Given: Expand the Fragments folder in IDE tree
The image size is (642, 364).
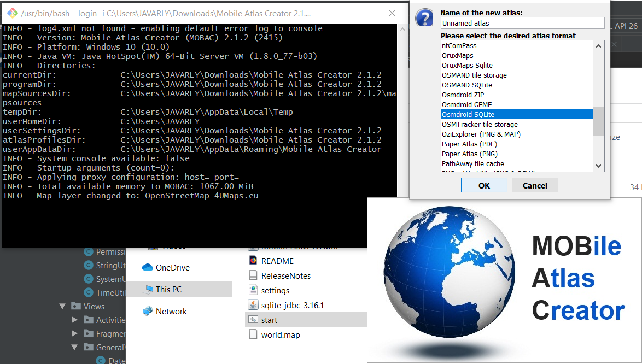Looking at the screenshot, I should tap(74, 333).
